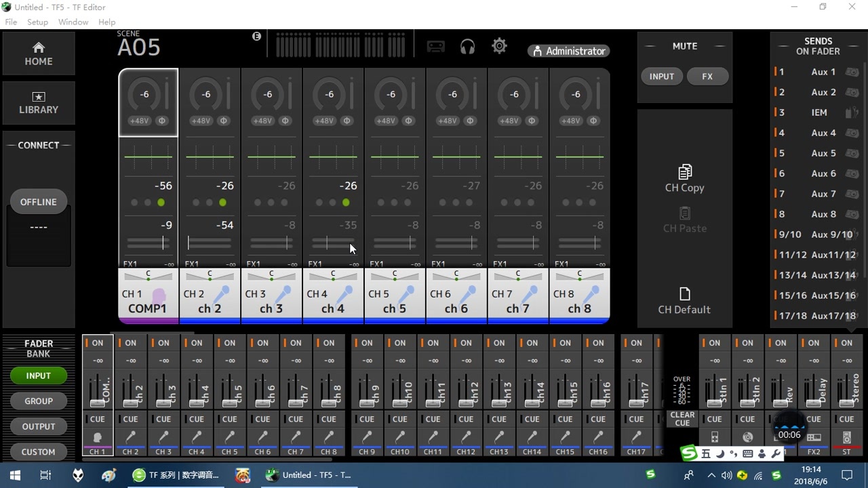Open Task View on taskbar

point(45,475)
